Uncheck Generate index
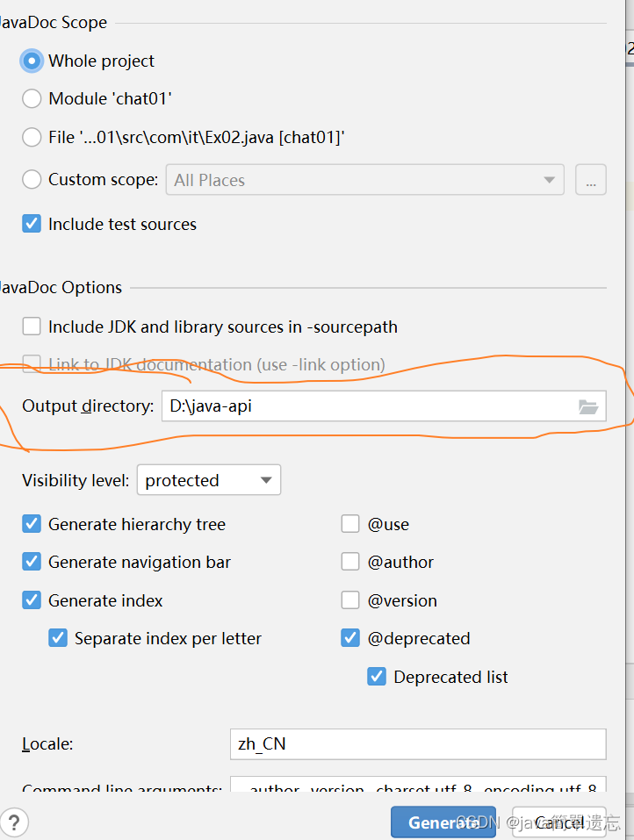Image resolution: width=634 pixels, height=840 pixels. [32, 600]
